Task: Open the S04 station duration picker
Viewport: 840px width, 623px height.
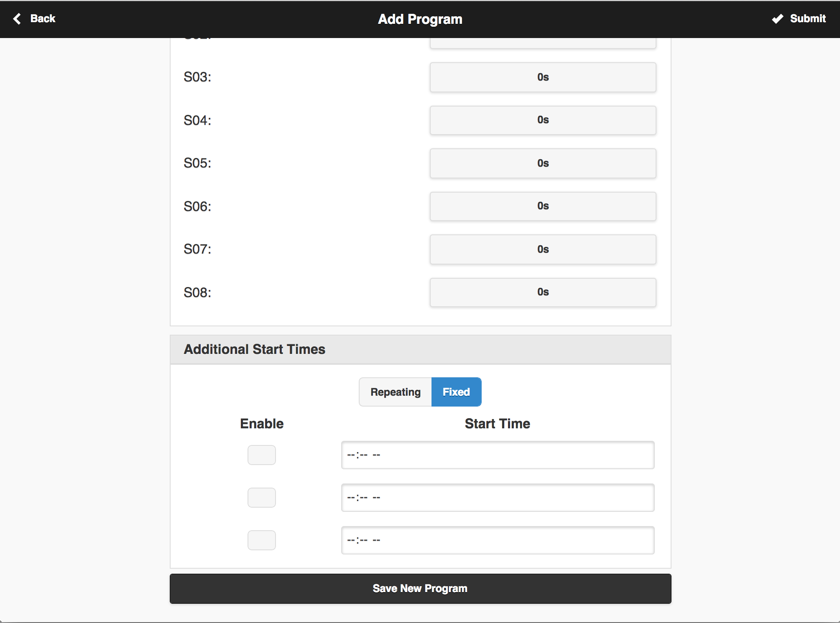Action: (543, 120)
